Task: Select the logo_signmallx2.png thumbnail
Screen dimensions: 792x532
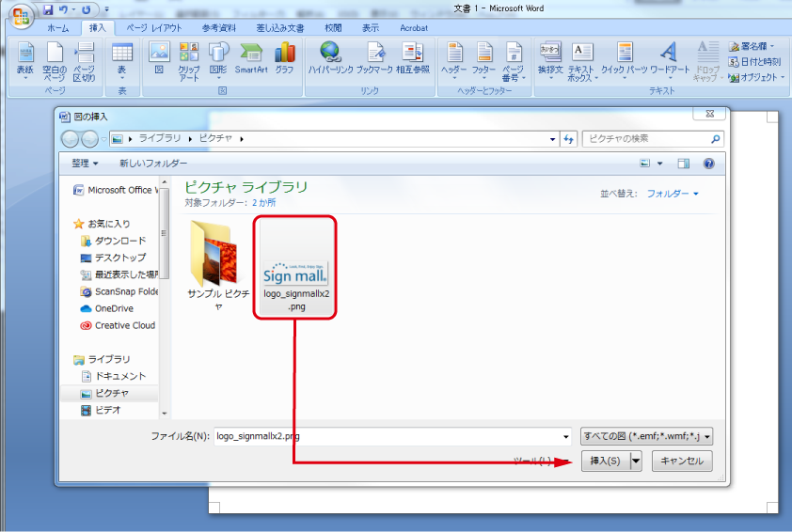Action: [295, 268]
